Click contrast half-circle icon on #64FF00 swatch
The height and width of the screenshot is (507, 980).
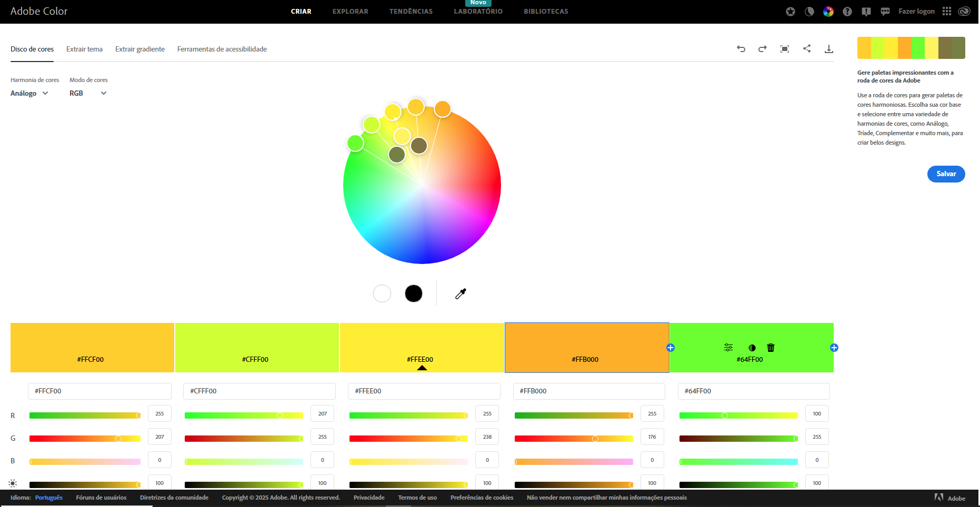[x=752, y=348]
